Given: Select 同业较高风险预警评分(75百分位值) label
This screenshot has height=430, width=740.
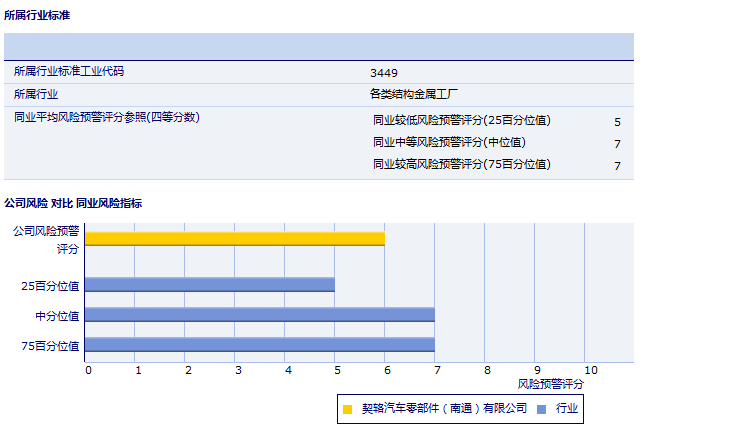Looking at the screenshot, I should point(461,164).
